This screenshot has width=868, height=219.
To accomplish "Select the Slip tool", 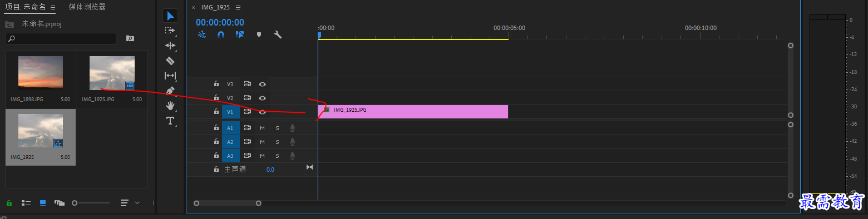I will click(170, 76).
